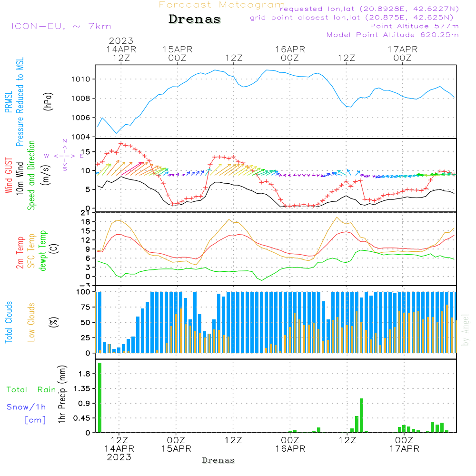Select the 14APR 12Z top axis label
476x476 pixels.
[121, 49]
